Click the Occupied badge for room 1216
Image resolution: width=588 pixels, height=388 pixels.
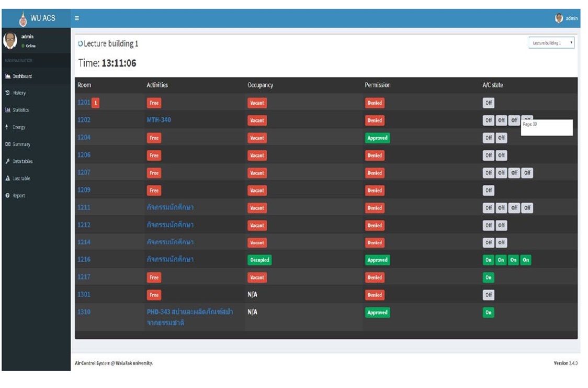(x=259, y=260)
